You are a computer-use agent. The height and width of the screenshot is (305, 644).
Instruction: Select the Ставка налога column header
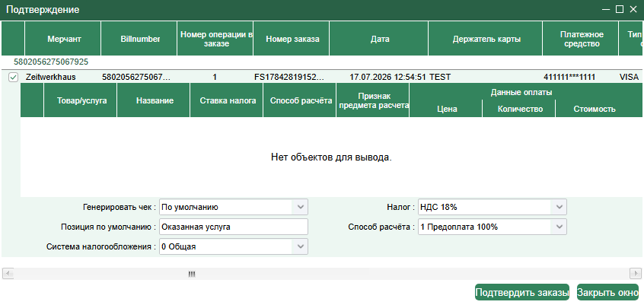227,100
